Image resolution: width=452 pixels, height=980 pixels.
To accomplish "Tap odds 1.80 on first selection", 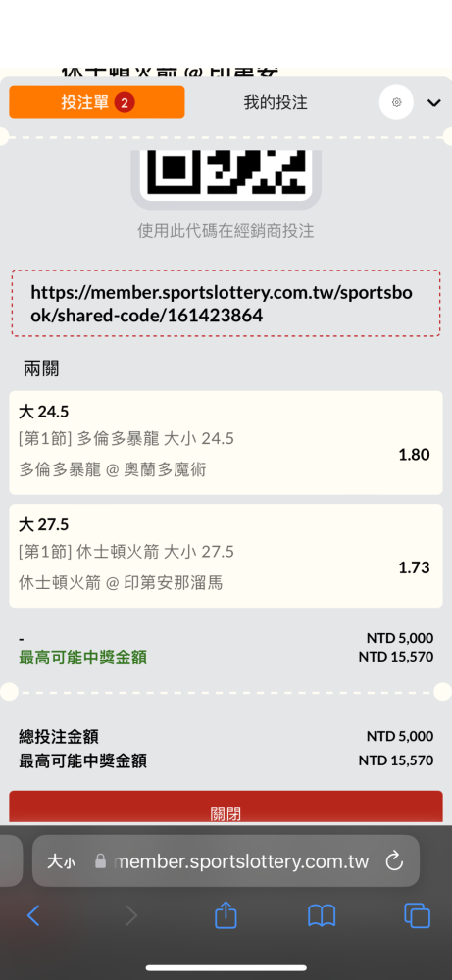I will (414, 455).
